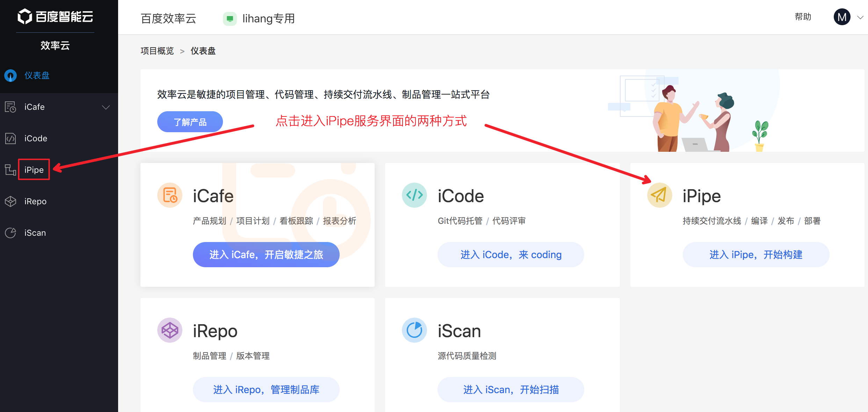
Task: Click the 了解产品 button
Action: 190,122
